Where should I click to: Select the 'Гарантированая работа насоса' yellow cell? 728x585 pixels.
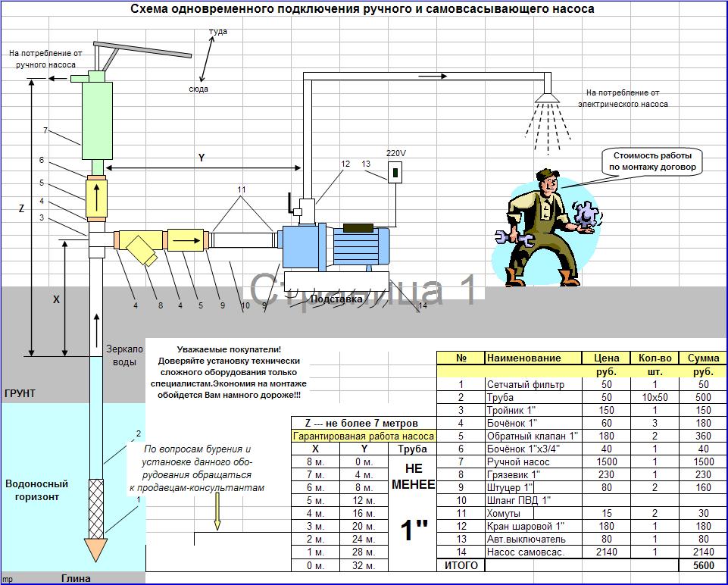coord(364,436)
